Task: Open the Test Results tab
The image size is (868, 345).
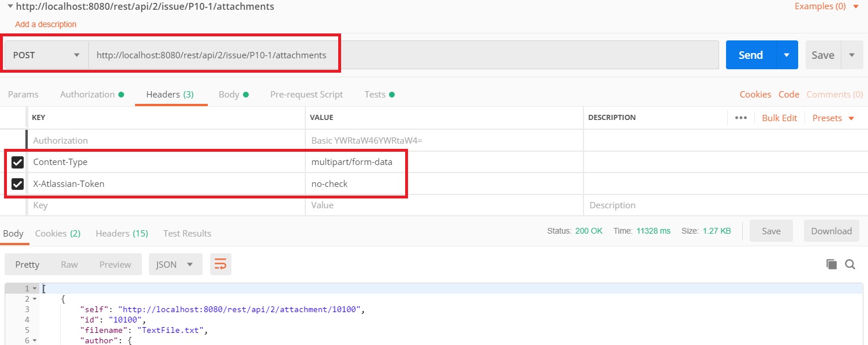Action: point(187,233)
